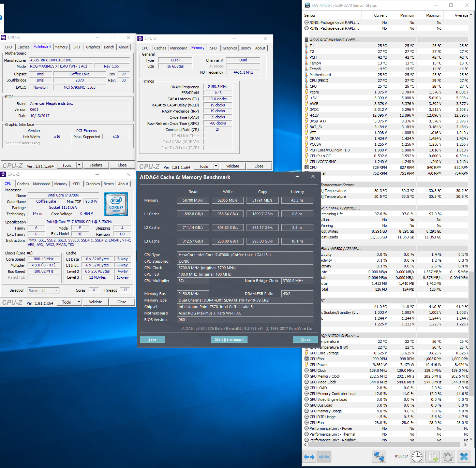Click the Motherboard temperature row in HWiNFO

pyautogui.click(x=386, y=75)
